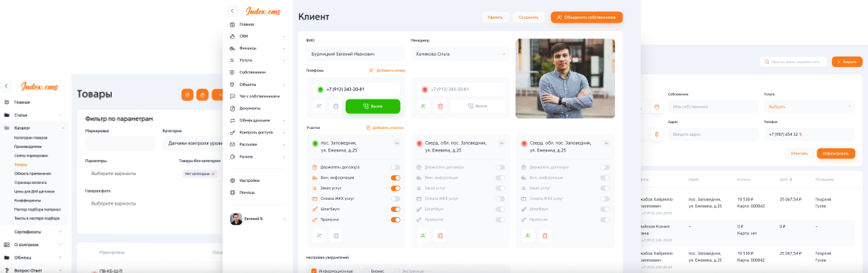Click the Сохранить button

click(x=528, y=17)
